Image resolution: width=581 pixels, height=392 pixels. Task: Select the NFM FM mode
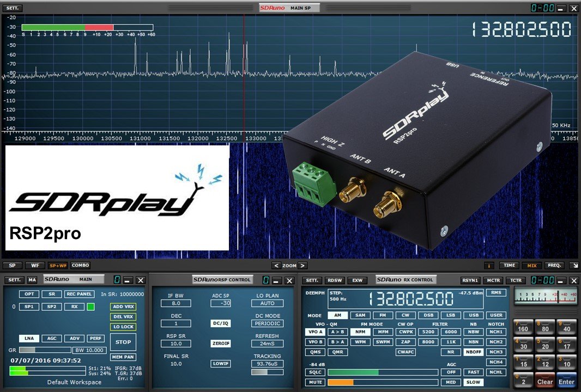[360, 332]
